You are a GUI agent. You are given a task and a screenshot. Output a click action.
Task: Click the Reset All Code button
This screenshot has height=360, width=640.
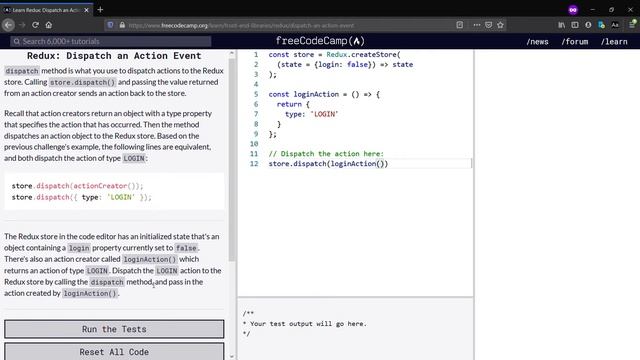[114, 351]
